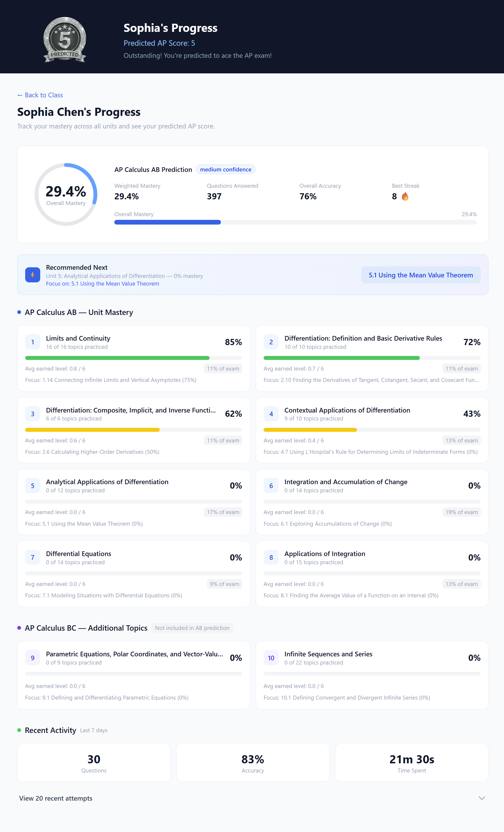This screenshot has width=504, height=832.
Task: Open 5.1 Using the Mean Value Theorem
Action: click(420, 275)
